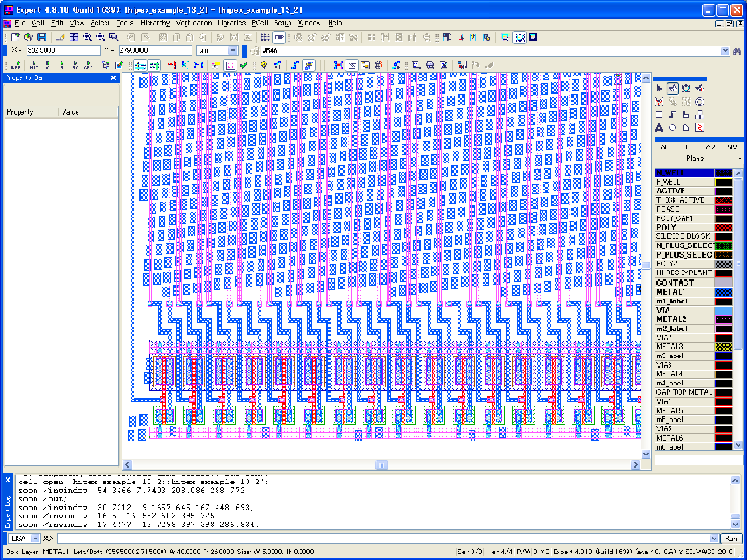
Task: Open the Hierarchy menu
Action: [155, 21]
